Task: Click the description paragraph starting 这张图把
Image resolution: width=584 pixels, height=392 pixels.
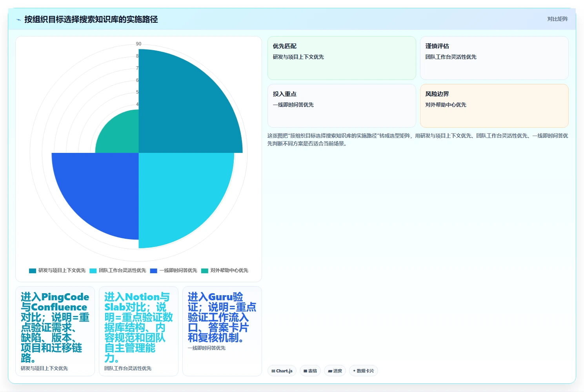Action: 418,140
